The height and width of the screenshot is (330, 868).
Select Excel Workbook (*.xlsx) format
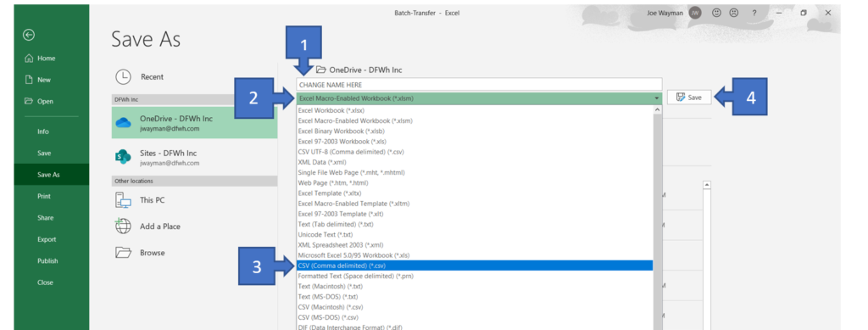pos(475,110)
